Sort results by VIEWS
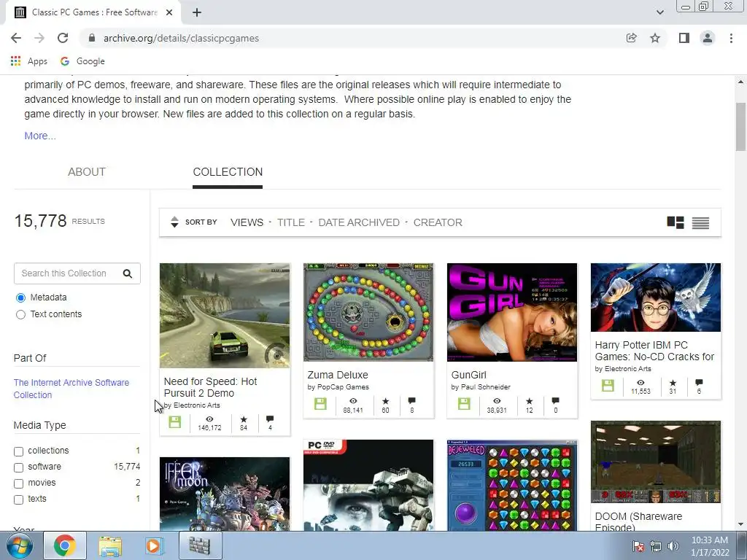This screenshot has height=560, width=747. click(247, 222)
